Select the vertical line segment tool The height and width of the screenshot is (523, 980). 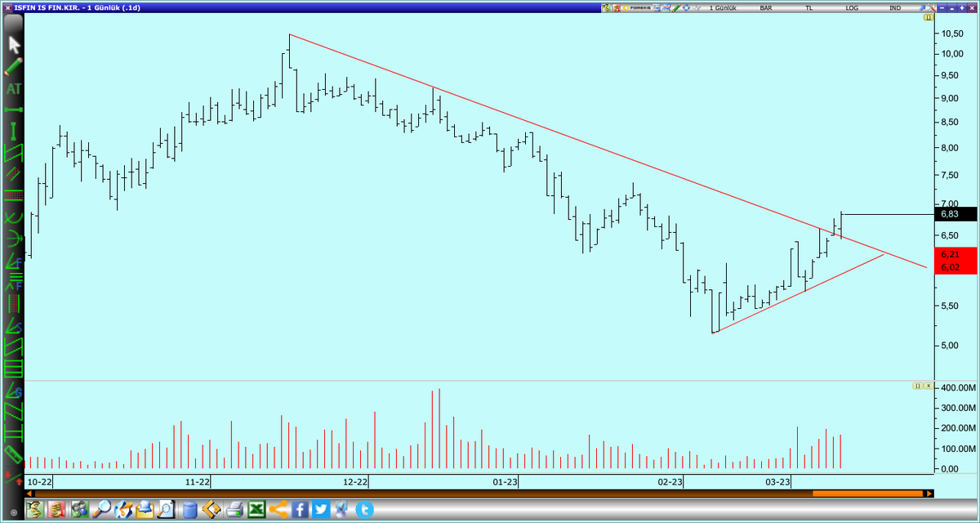[x=14, y=130]
